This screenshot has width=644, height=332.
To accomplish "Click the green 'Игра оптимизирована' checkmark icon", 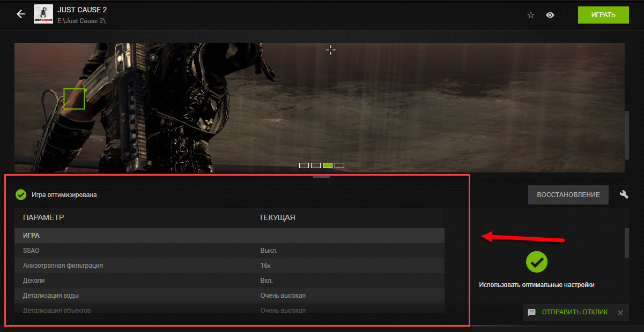I will 21,195.
